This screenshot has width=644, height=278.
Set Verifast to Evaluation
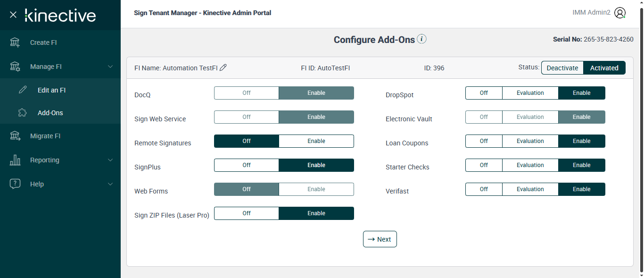click(x=530, y=189)
